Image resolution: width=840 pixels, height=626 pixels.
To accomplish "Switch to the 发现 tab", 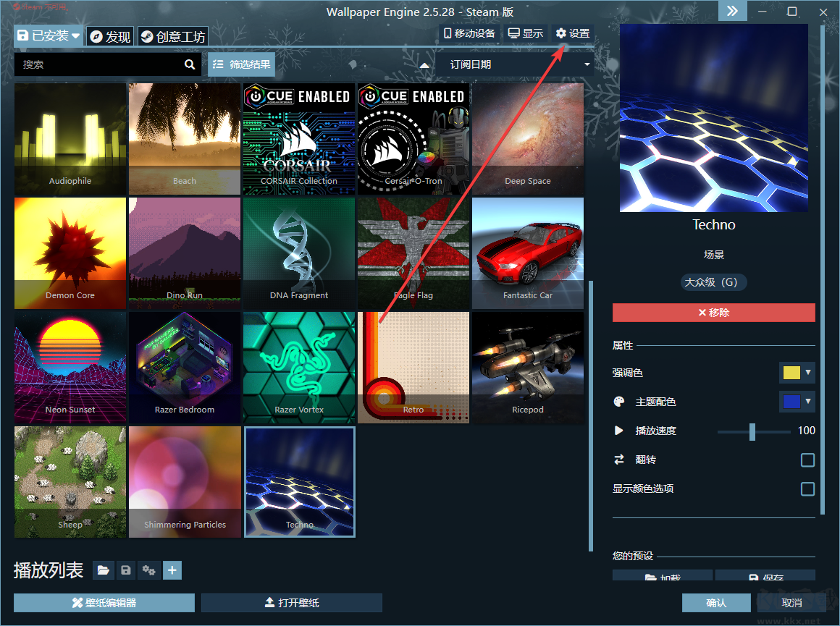I will (110, 36).
